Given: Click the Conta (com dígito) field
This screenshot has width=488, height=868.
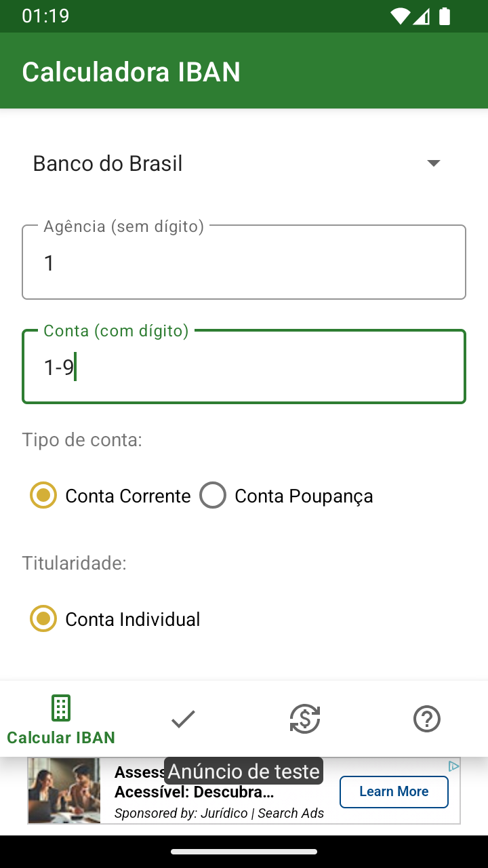Looking at the screenshot, I should coord(244,367).
